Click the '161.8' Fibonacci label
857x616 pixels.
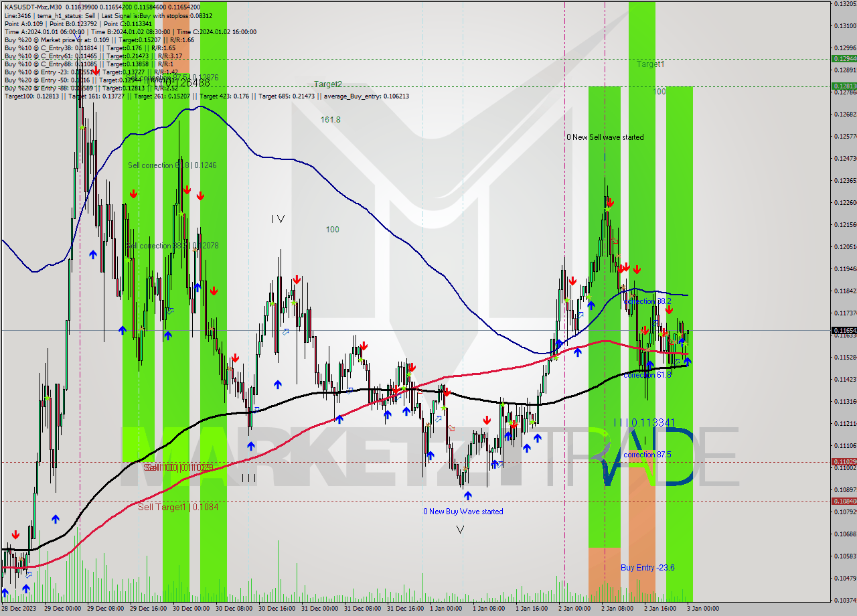click(x=331, y=119)
